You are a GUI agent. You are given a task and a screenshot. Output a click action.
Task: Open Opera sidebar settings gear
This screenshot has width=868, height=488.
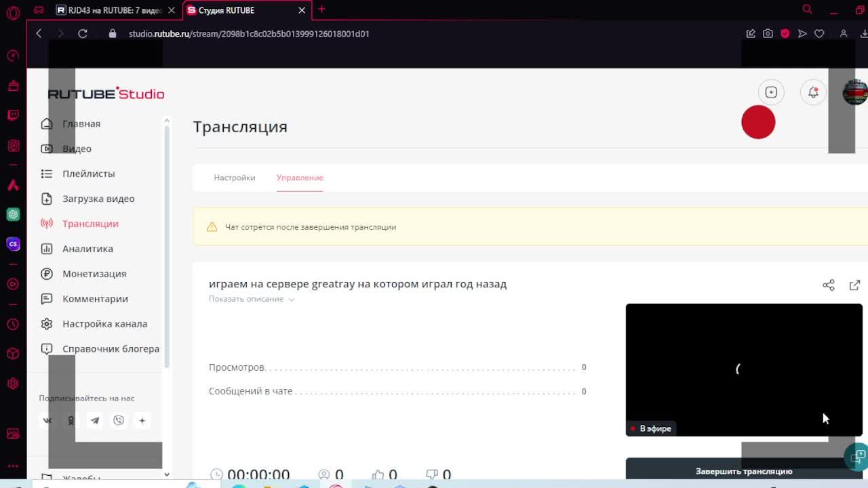[x=13, y=384]
